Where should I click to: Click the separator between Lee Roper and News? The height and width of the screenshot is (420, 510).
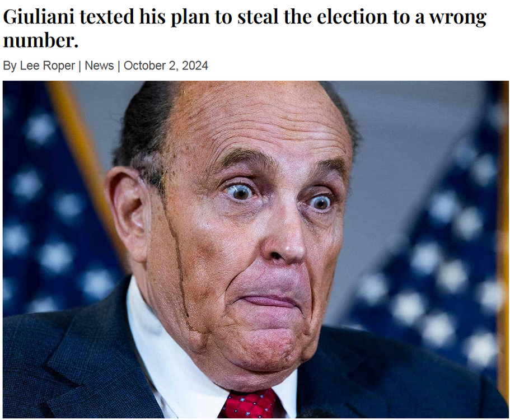(79, 66)
